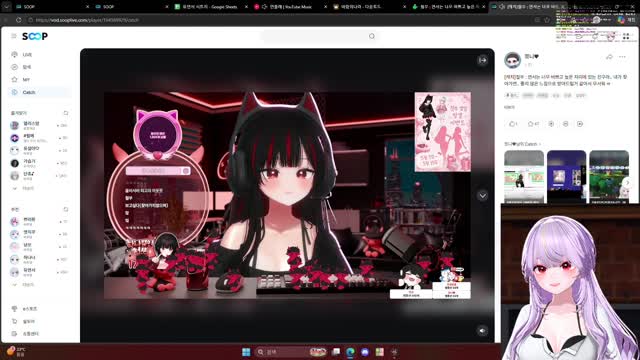Image resolution: width=640 pixels, height=360 pixels.
Task: Open Edge browser from taskbar
Action: click(x=351, y=352)
